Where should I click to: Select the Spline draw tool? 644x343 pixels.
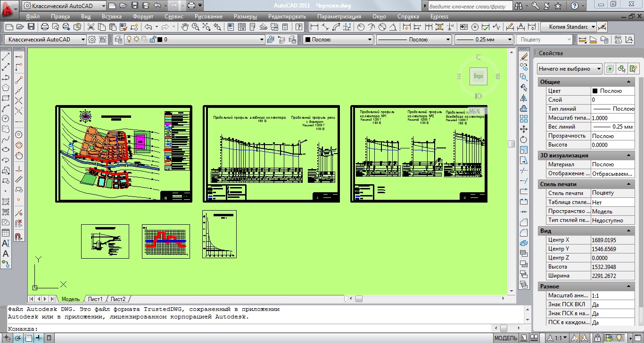pos(6,139)
